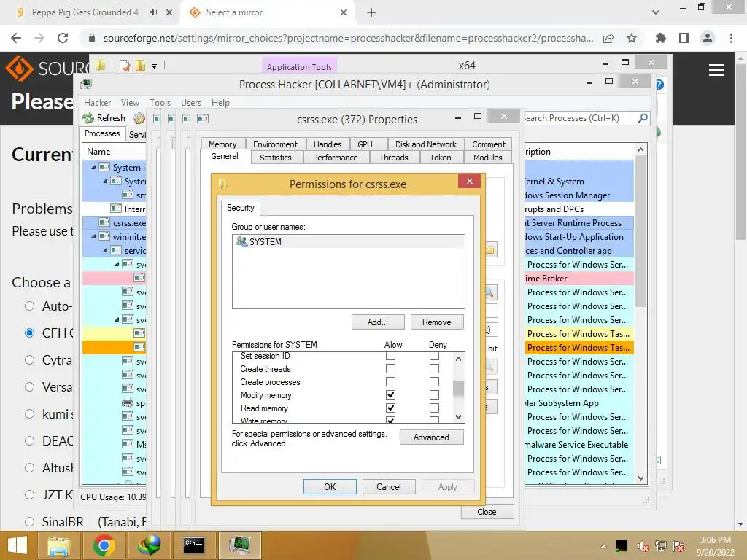The image size is (747, 560).
Task: Mute the Peppa Pig tab audio icon
Action: point(153,12)
